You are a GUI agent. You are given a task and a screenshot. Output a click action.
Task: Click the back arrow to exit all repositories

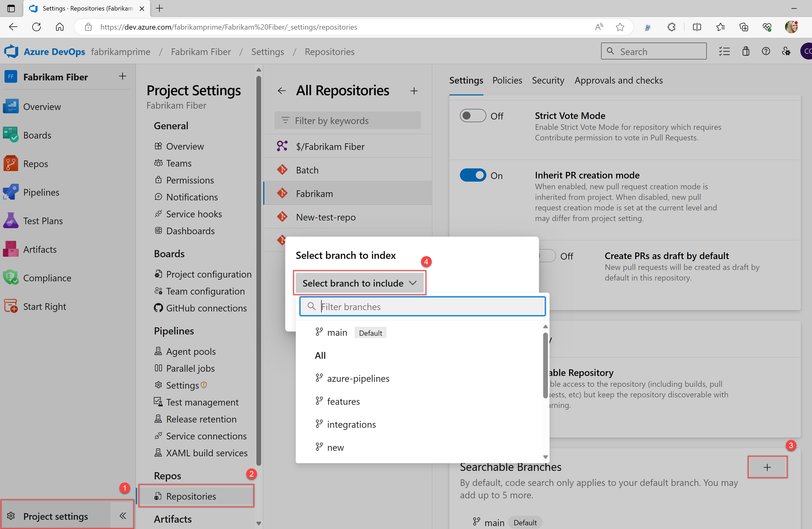[282, 90]
